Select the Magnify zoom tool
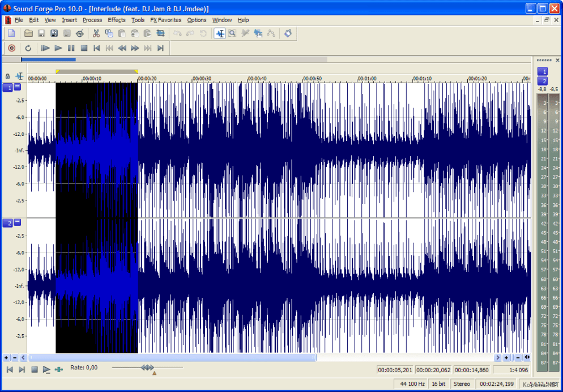 pos(232,33)
